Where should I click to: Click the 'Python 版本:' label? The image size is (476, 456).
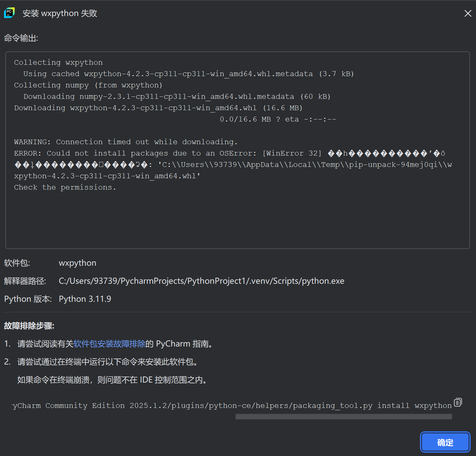point(28,299)
